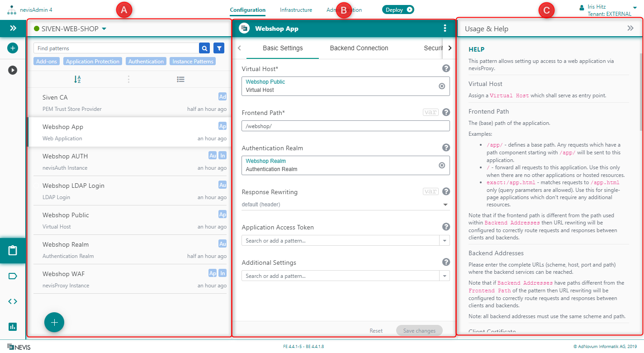Click the small plus icon in left sidebar
Viewport: 644px width, 353px height.
(x=13, y=48)
